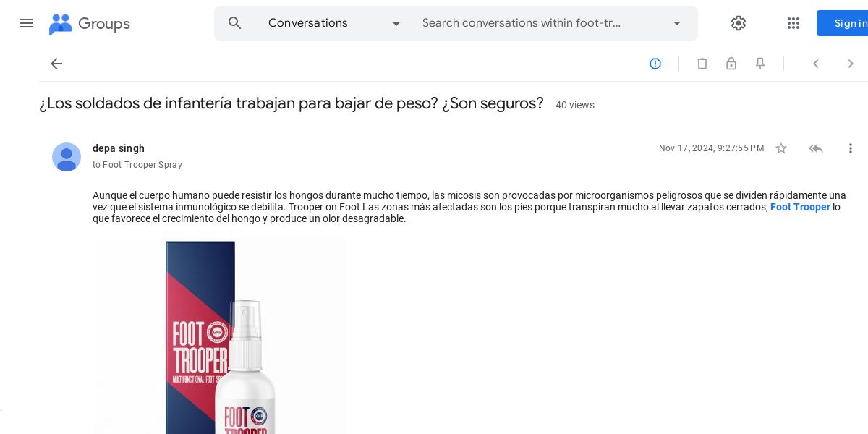
Task: Click the lock conversation icon
Action: point(731,64)
